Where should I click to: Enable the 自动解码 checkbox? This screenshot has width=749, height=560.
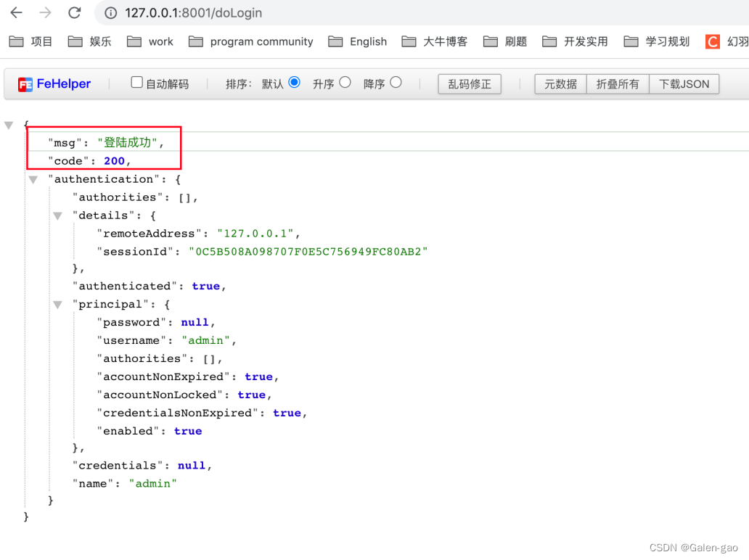tap(136, 81)
